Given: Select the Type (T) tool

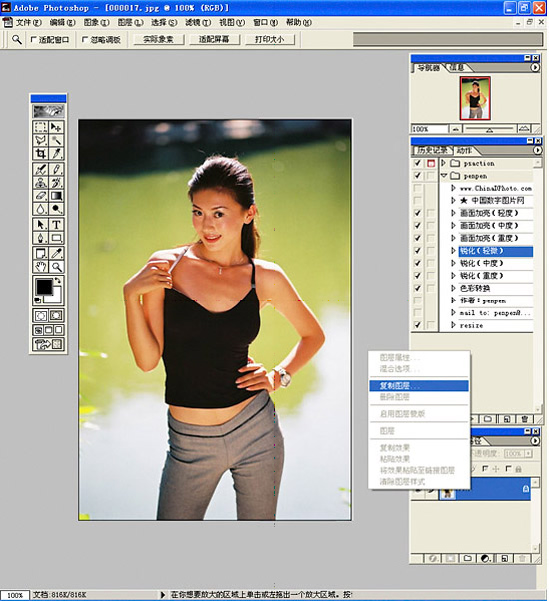Looking at the screenshot, I should [x=56, y=224].
